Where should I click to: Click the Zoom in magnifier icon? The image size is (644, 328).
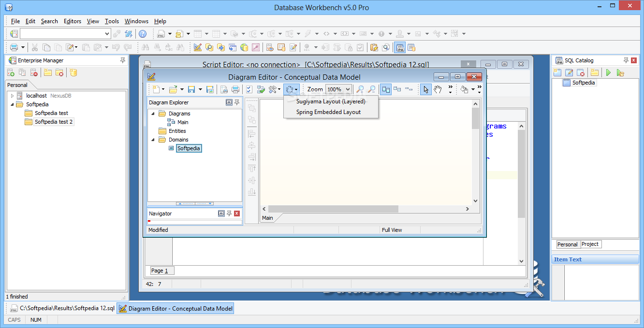pos(360,89)
